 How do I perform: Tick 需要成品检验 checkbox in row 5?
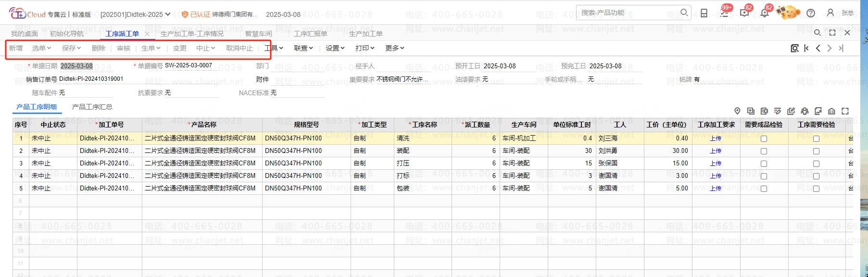pos(764,189)
